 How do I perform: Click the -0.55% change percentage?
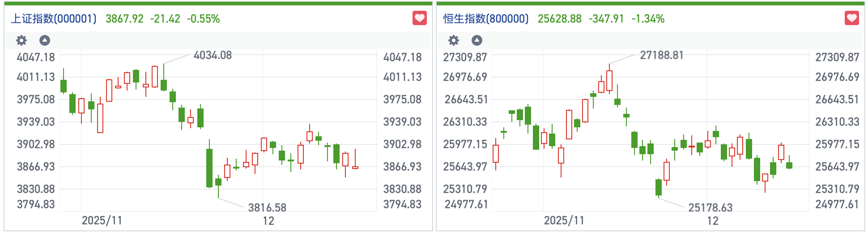(x=203, y=19)
